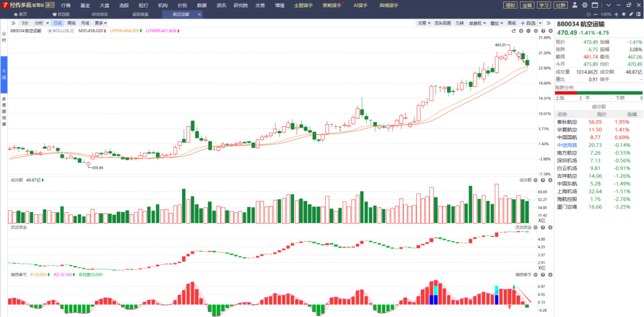The width and height of the screenshot is (644, 317).
Task: Switch to 综合排名 tab
Action: (100, 15)
